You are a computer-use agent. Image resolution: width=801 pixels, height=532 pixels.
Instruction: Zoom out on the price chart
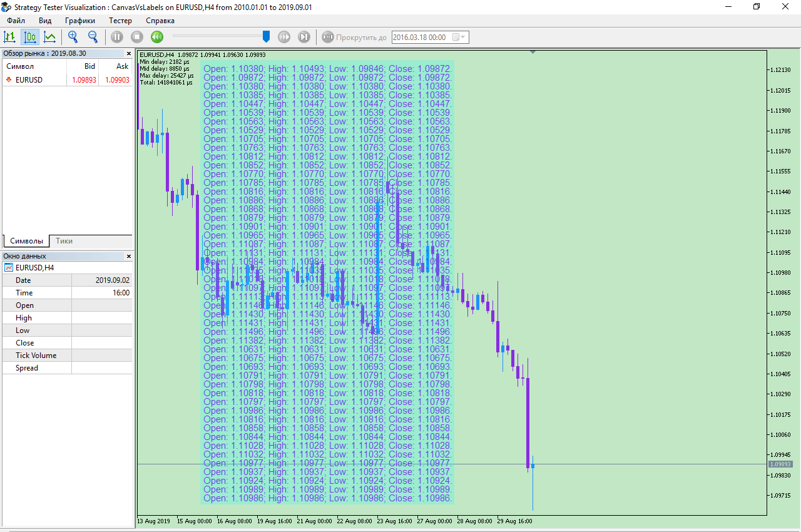point(93,37)
